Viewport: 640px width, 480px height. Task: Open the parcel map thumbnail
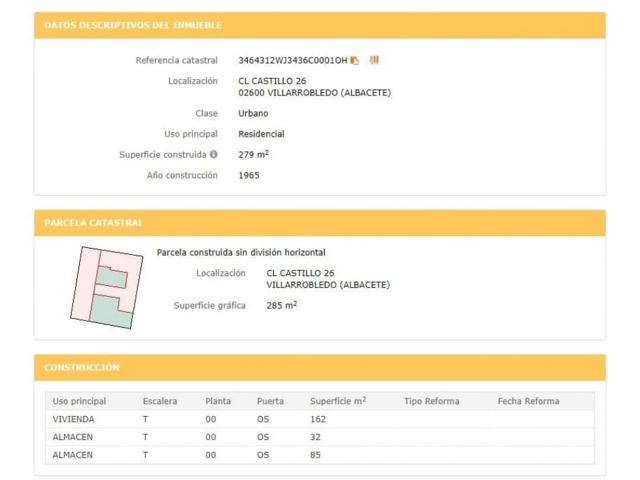107,287
